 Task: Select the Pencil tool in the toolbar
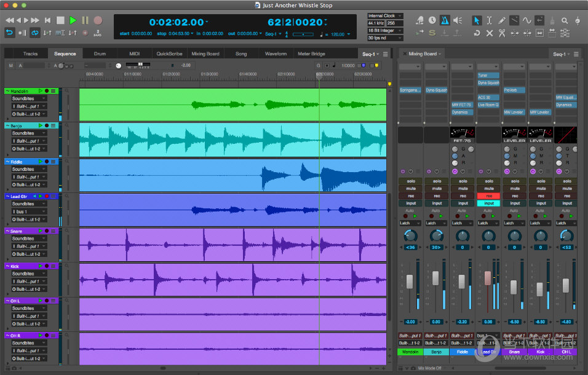point(503,20)
